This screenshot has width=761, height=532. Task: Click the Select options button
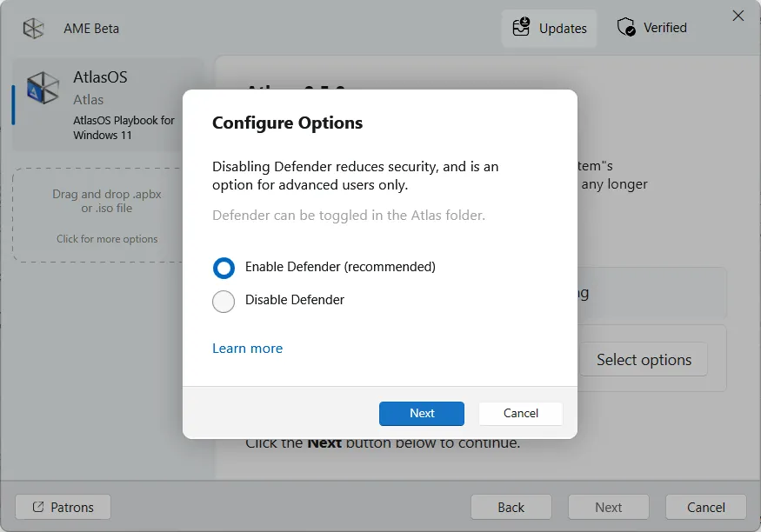(644, 359)
